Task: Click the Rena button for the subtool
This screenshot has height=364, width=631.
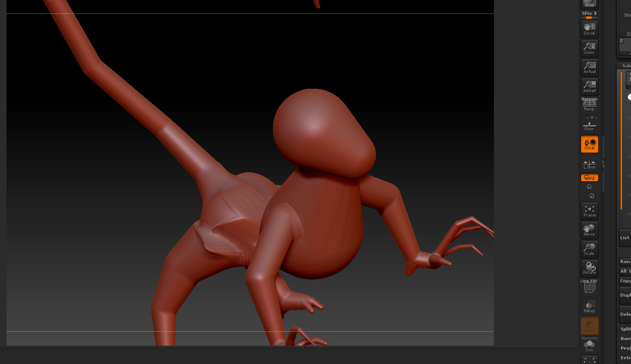Action: pyautogui.click(x=625, y=262)
